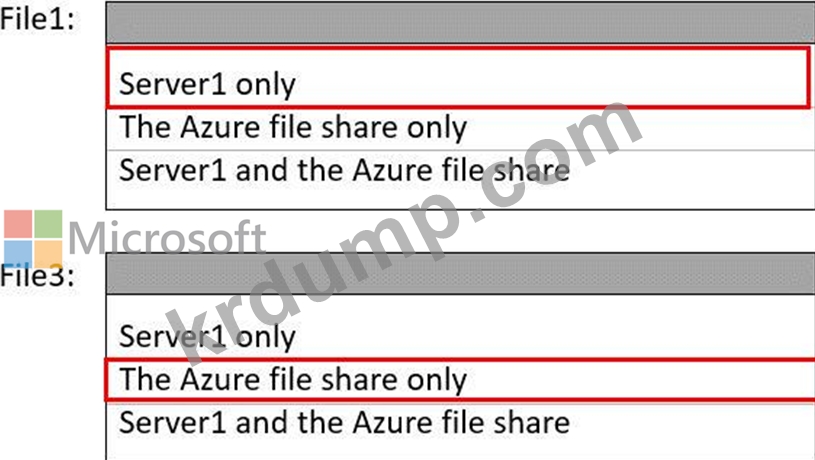Open the File3 dropdown gray header bar
815x460 pixels.
tap(460, 272)
